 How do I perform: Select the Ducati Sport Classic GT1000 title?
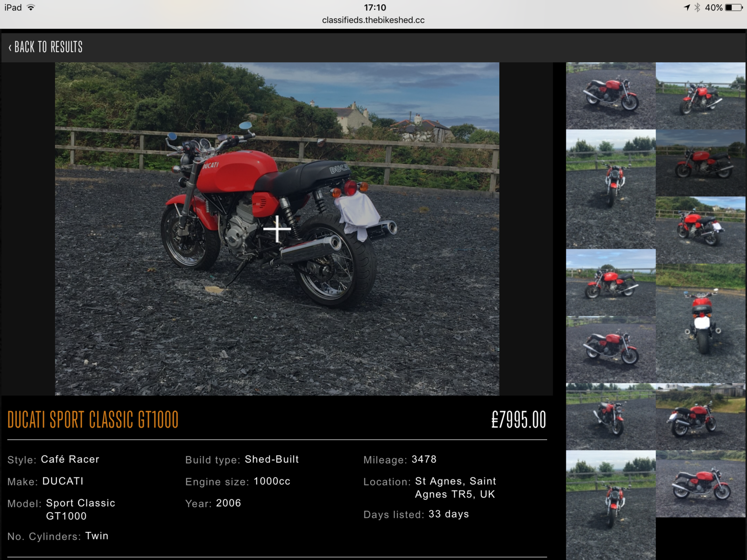(93, 420)
